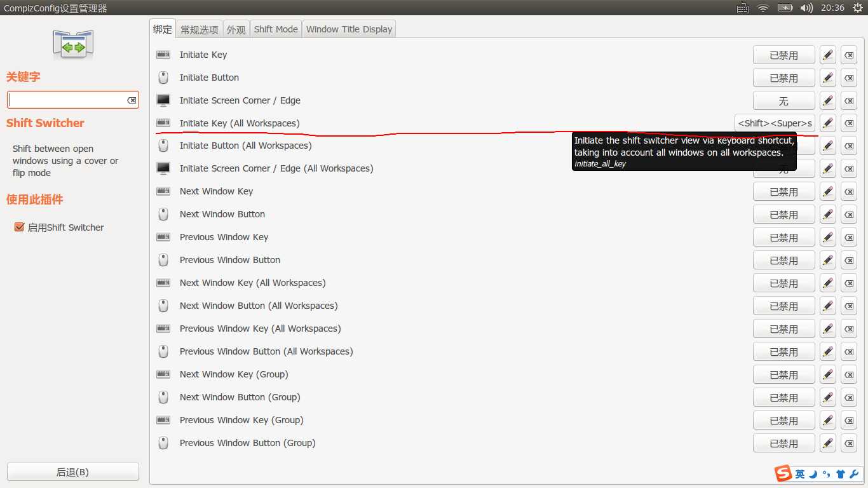This screenshot has width=868, height=488.
Task: Reset Next Window Button (Group) to default
Action: (x=849, y=398)
